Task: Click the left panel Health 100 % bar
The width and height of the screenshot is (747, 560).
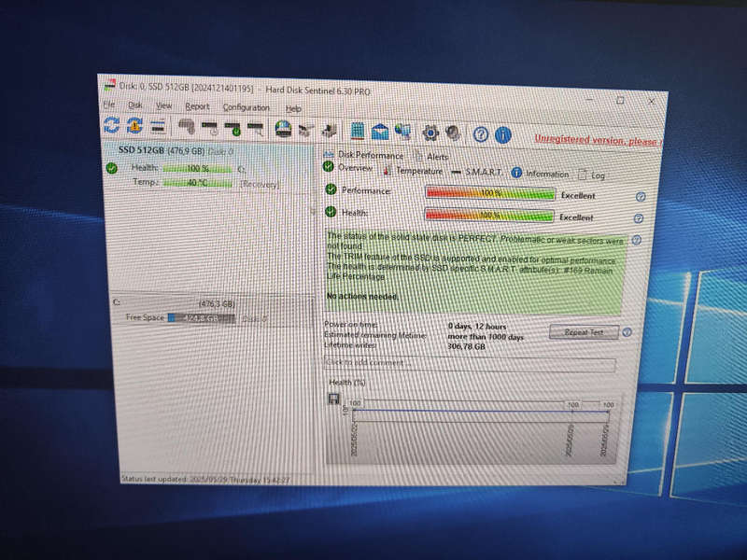Action: (197, 169)
